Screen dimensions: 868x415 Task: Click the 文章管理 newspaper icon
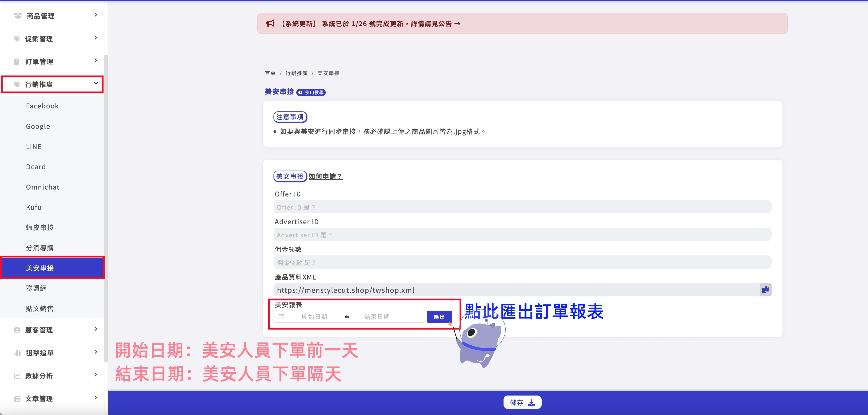[x=17, y=399]
